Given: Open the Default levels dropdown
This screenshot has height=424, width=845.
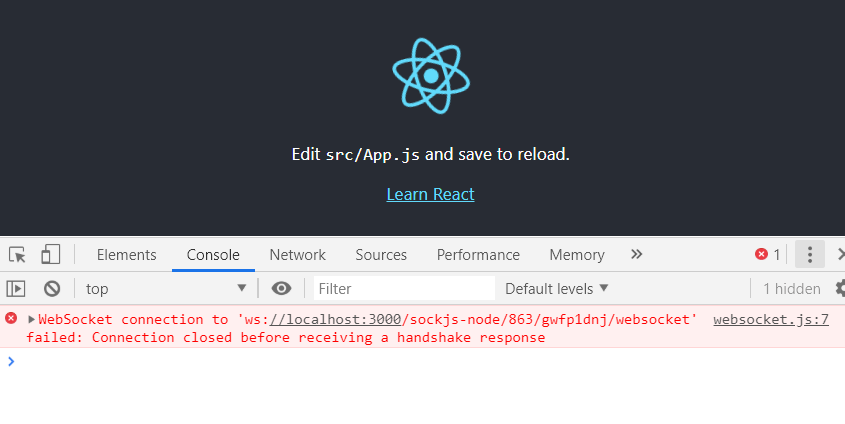Looking at the screenshot, I should pyautogui.click(x=557, y=289).
